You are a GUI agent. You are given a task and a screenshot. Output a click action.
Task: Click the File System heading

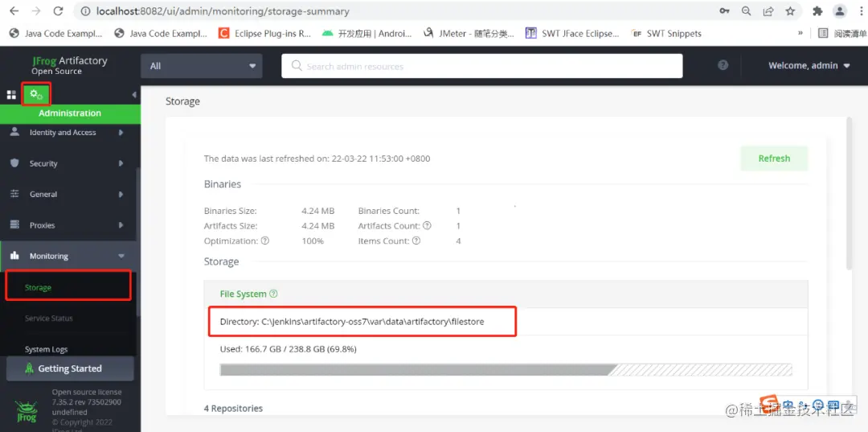point(243,294)
